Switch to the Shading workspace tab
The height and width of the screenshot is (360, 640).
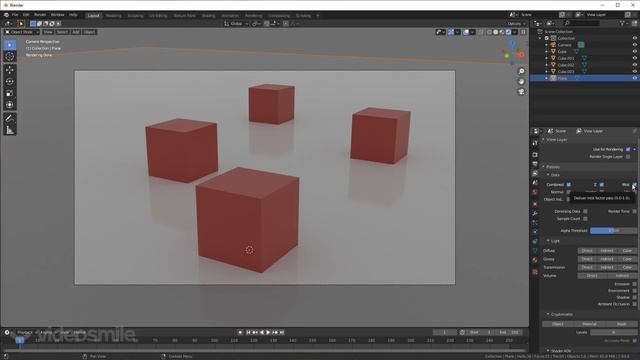(208, 16)
